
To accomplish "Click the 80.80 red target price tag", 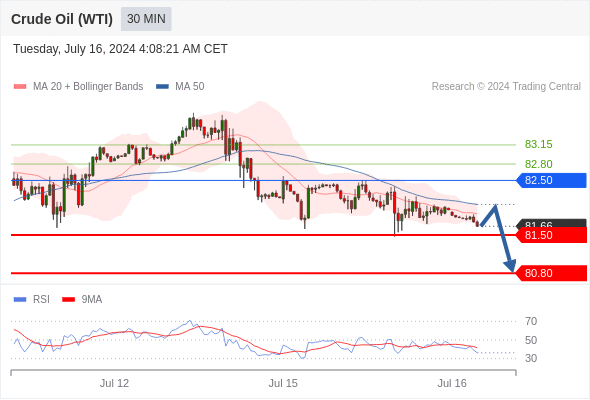I will (x=551, y=273).
